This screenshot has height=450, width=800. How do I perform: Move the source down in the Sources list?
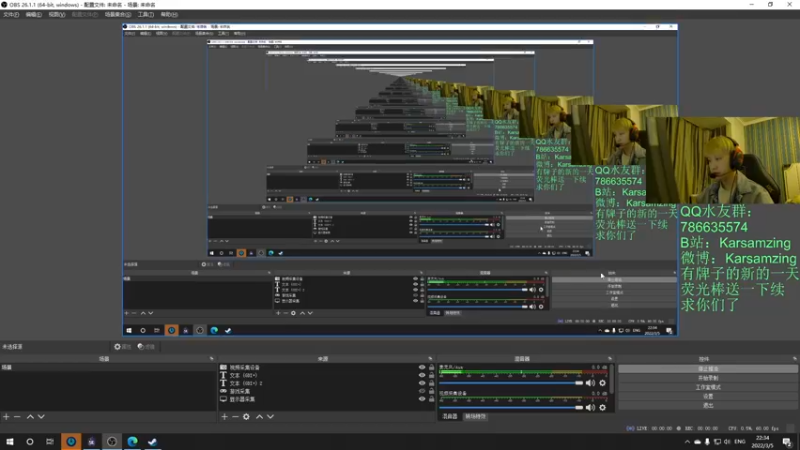(270, 417)
